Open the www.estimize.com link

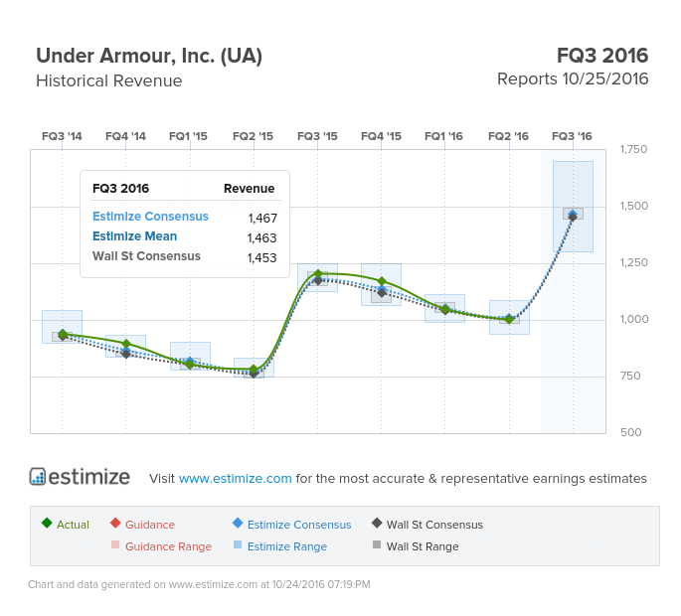click(235, 478)
